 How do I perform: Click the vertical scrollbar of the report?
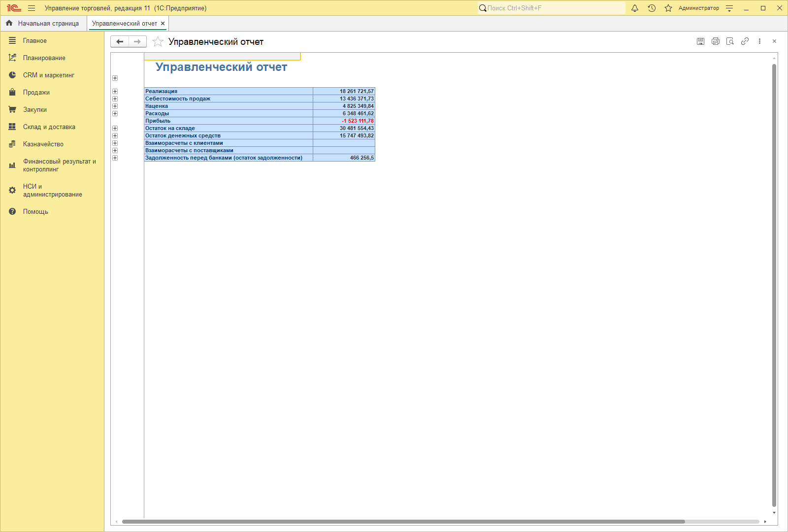coord(774,286)
